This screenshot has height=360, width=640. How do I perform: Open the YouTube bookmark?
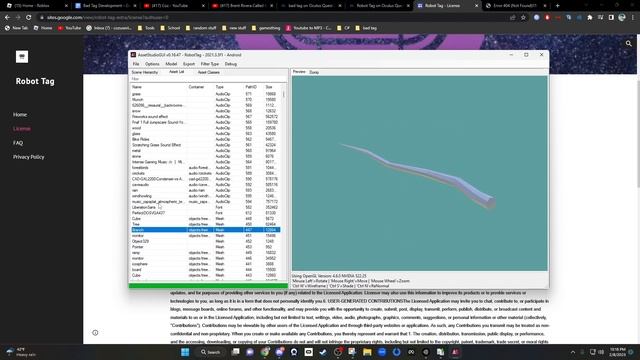tap(69, 28)
